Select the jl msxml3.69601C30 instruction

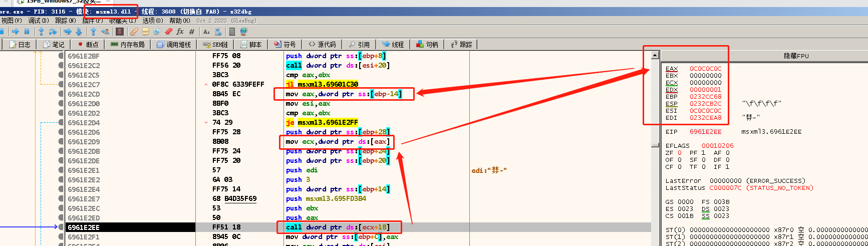coord(322,84)
